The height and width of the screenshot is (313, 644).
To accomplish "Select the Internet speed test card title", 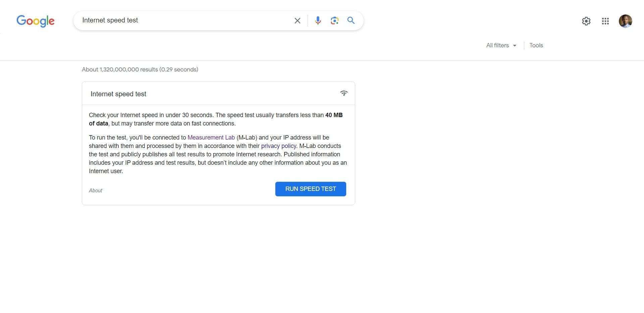I will 118,94.
